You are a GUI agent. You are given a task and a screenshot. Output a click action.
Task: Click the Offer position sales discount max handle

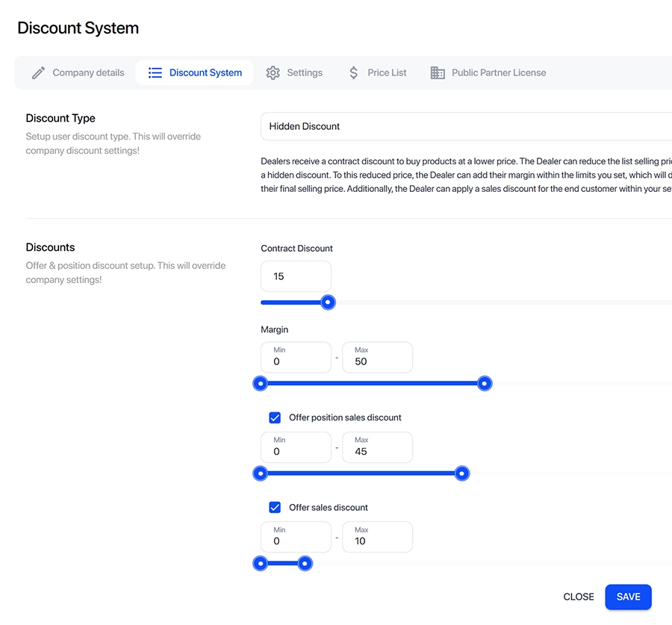[462, 473]
